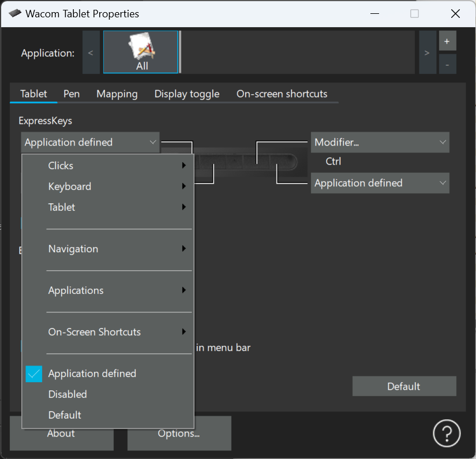Click the Default button on the right
This screenshot has height=459, width=476.
404,386
